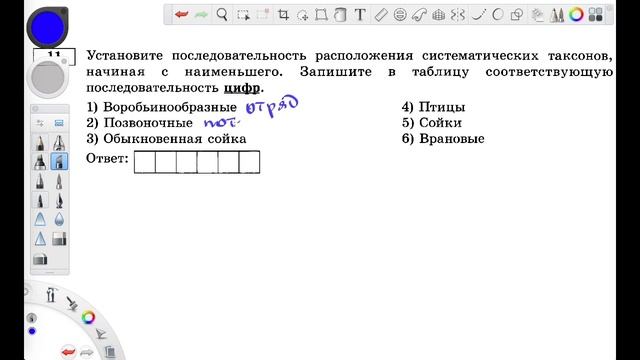The height and width of the screenshot is (360, 640).
Task: Click the last box in answer table
Action: (249, 162)
